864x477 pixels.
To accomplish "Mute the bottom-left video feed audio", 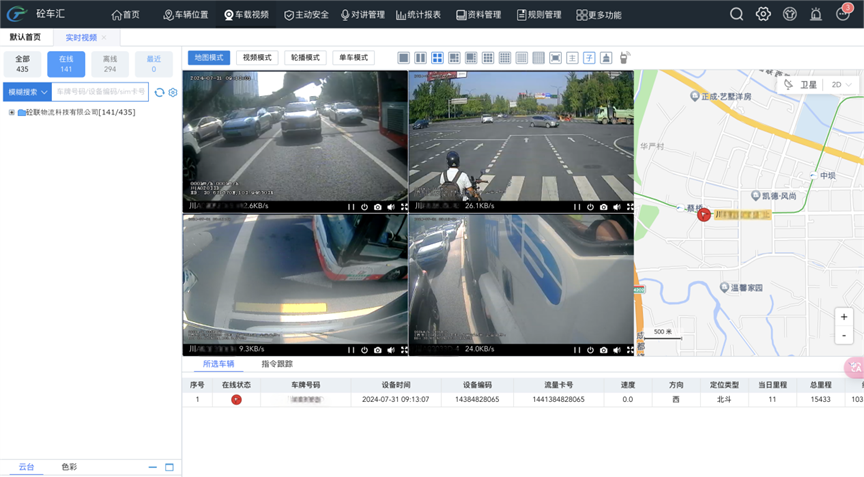I will [x=391, y=350].
